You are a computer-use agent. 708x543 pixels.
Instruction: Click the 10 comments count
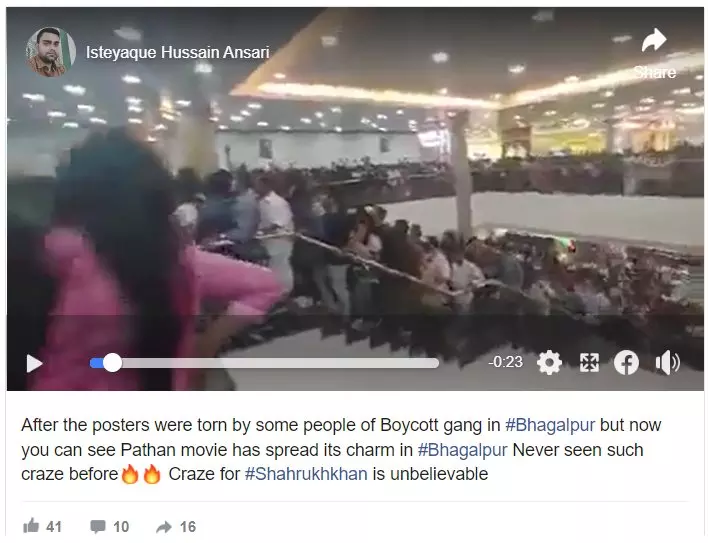[121, 527]
